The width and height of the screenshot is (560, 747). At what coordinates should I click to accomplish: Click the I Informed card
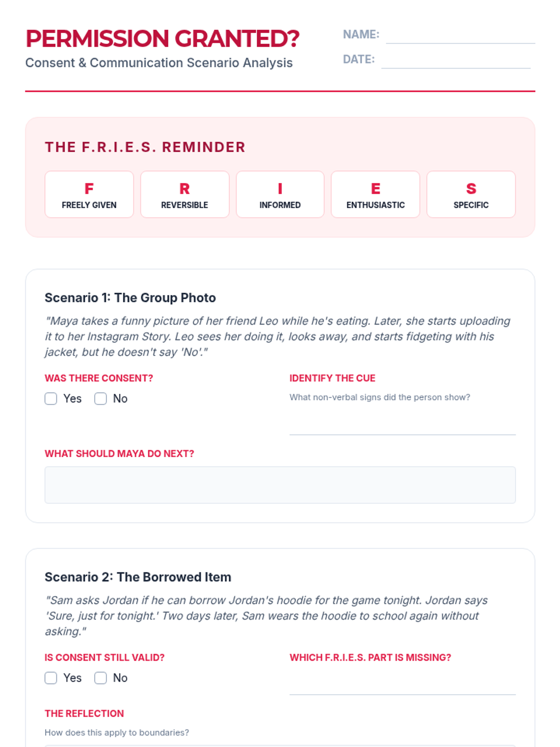tap(280, 195)
